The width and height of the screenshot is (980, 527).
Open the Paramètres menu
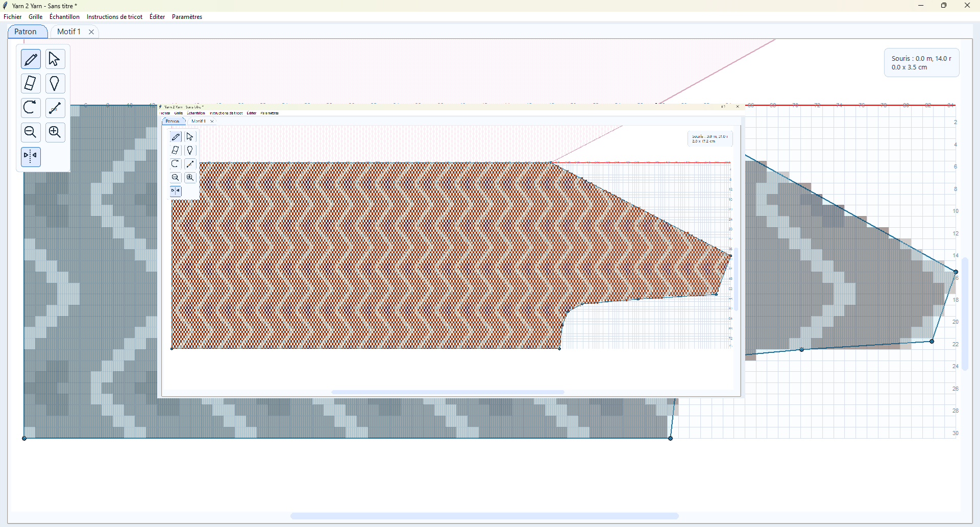(187, 17)
